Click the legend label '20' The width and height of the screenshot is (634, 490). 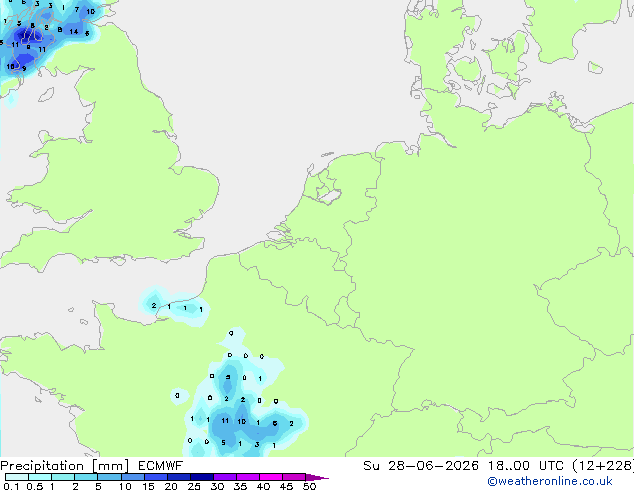[171, 486]
